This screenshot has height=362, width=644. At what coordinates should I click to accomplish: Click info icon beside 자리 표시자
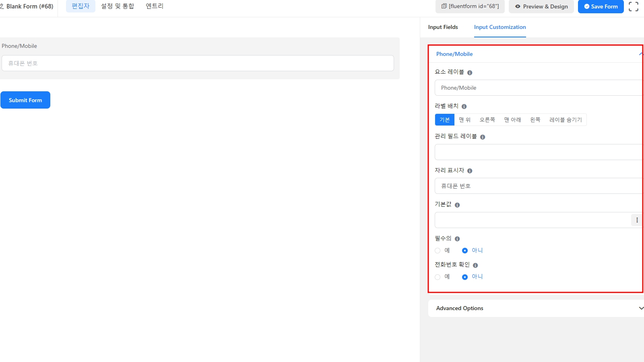pyautogui.click(x=470, y=171)
